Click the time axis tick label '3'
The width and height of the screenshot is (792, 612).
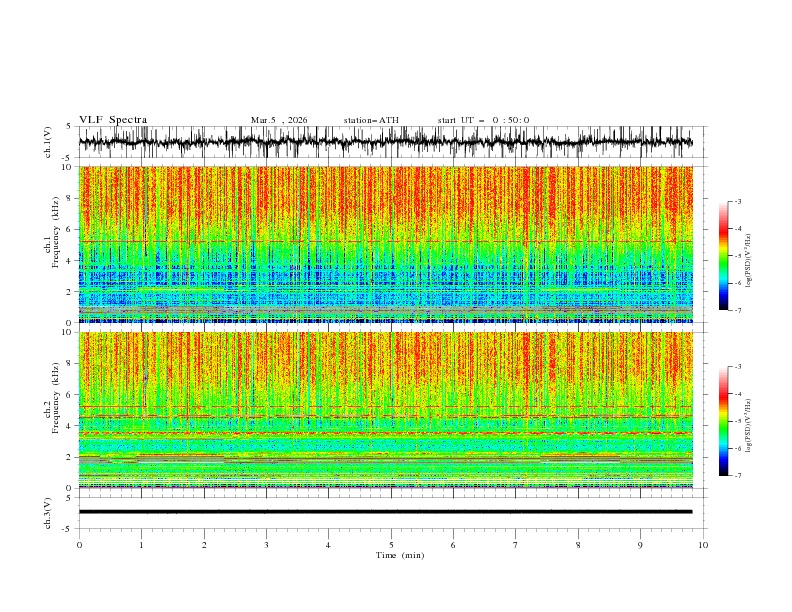click(266, 545)
